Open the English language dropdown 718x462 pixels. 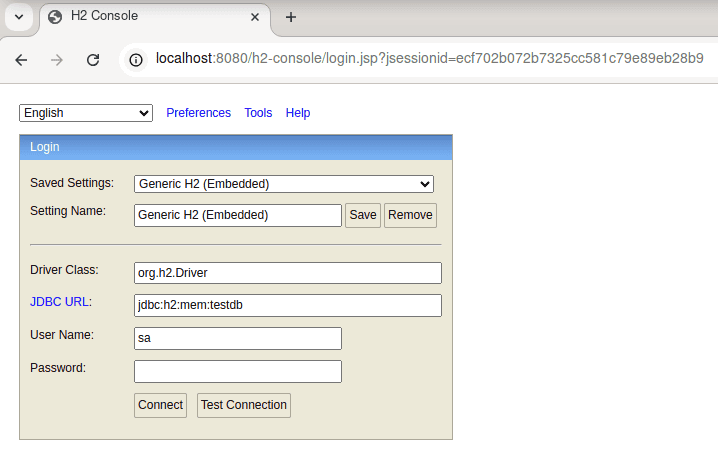click(x=86, y=113)
